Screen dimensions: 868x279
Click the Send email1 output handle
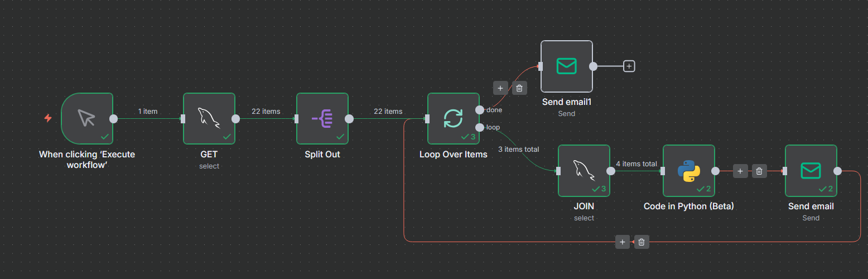tap(594, 66)
